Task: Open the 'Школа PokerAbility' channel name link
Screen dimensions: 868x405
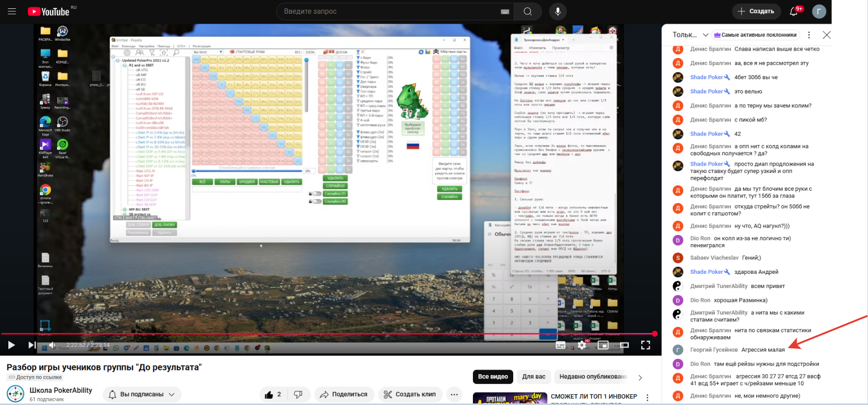Action: (61, 390)
